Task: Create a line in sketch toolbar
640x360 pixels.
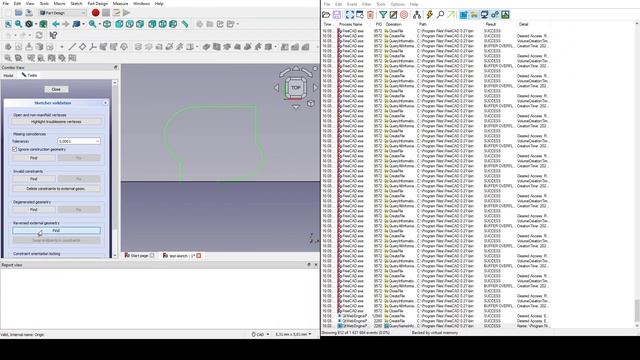Action: [x=72, y=47]
